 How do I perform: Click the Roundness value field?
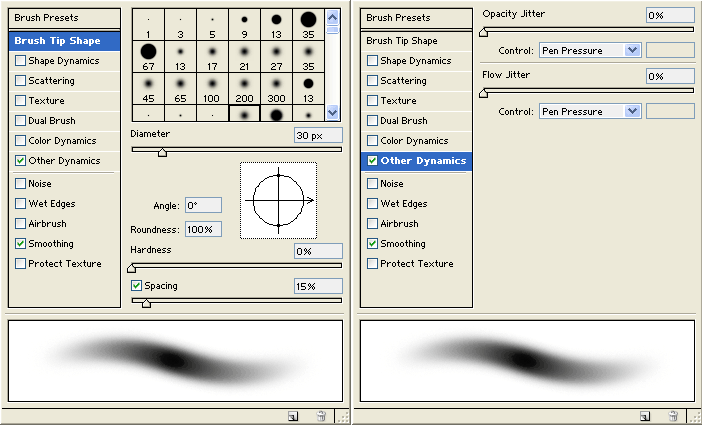[203, 229]
